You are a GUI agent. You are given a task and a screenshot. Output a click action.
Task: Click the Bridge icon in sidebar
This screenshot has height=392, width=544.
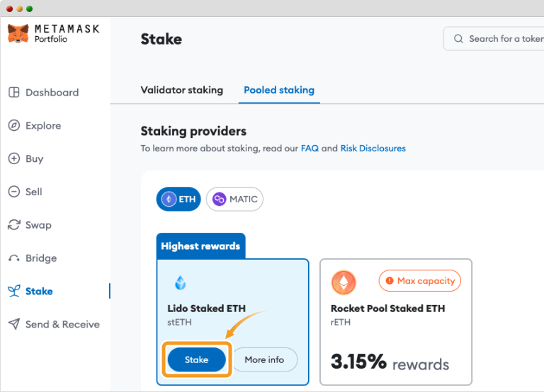point(13,258)
